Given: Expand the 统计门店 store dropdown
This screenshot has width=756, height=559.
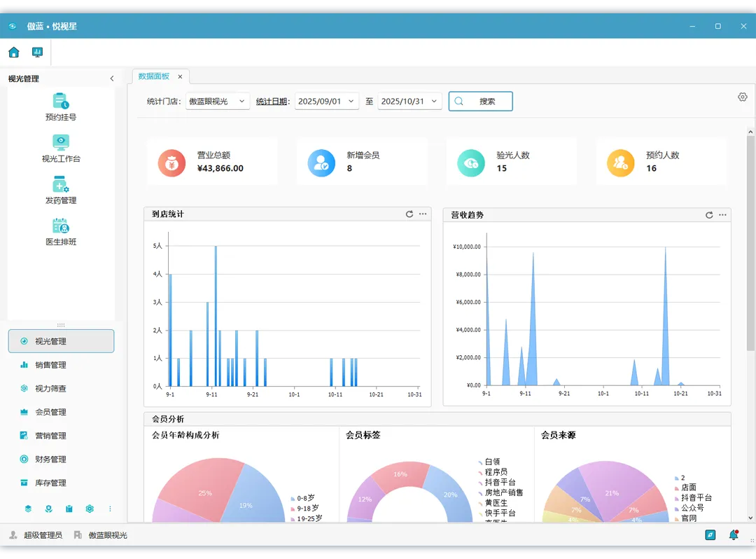Looking at the screenshot, I should click(x=218, y=102).
